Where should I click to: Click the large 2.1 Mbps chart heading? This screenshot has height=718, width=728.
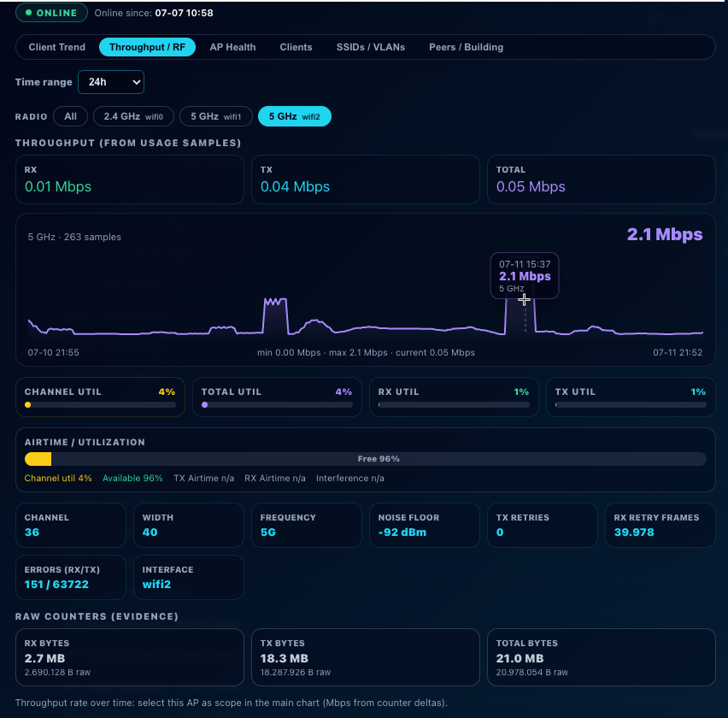pyautogui.click(x=665, y=234)
